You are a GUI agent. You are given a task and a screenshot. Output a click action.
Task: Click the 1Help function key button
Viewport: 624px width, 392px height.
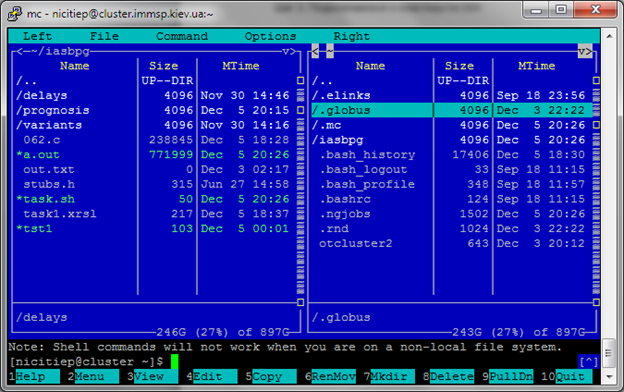click(x=34, y=376)
